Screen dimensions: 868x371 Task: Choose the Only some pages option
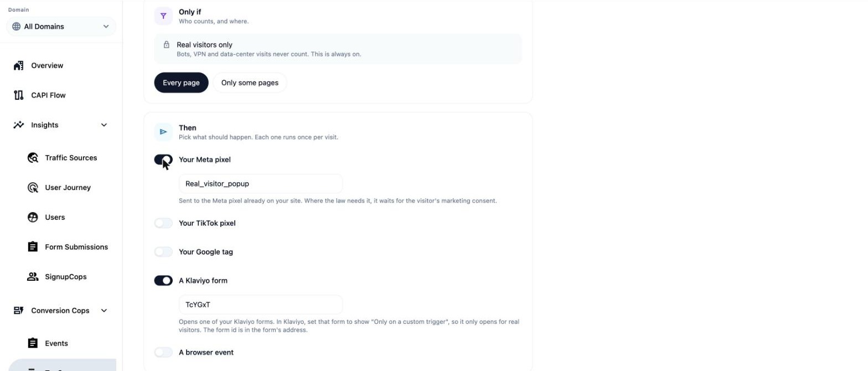point(250,83)
